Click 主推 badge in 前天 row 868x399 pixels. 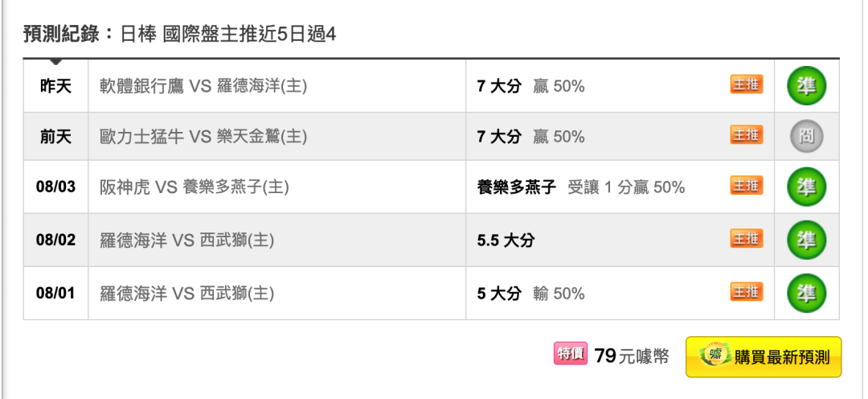click(x=746, y=134)
